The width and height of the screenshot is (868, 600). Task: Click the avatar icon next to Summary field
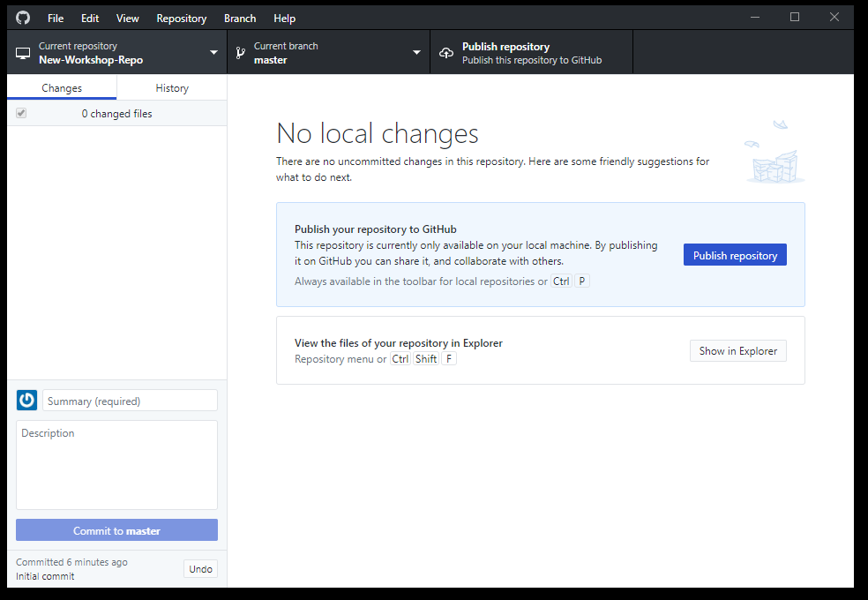click(26, 400)
